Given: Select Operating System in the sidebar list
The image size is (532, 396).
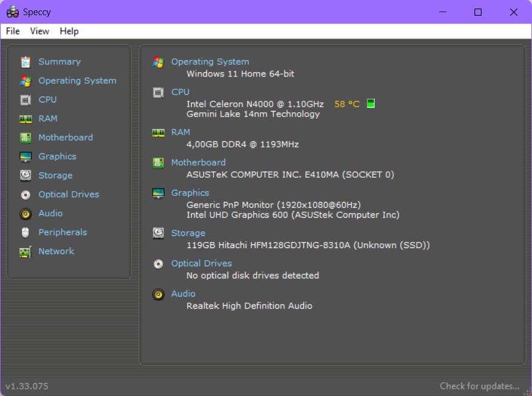Looking at the screenshot, I should [77, 80].
